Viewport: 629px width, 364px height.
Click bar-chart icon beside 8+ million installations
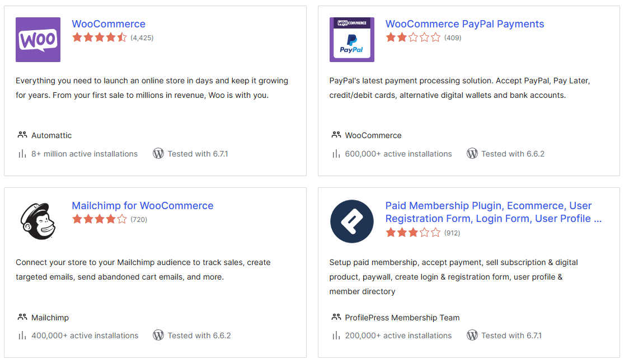[x=22, y=154]
